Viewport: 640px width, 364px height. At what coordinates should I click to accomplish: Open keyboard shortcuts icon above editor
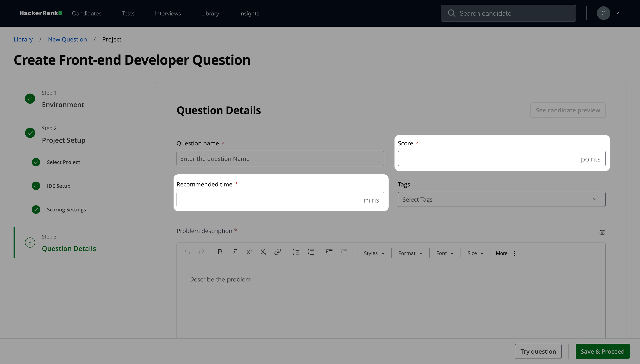click(602, 233)
